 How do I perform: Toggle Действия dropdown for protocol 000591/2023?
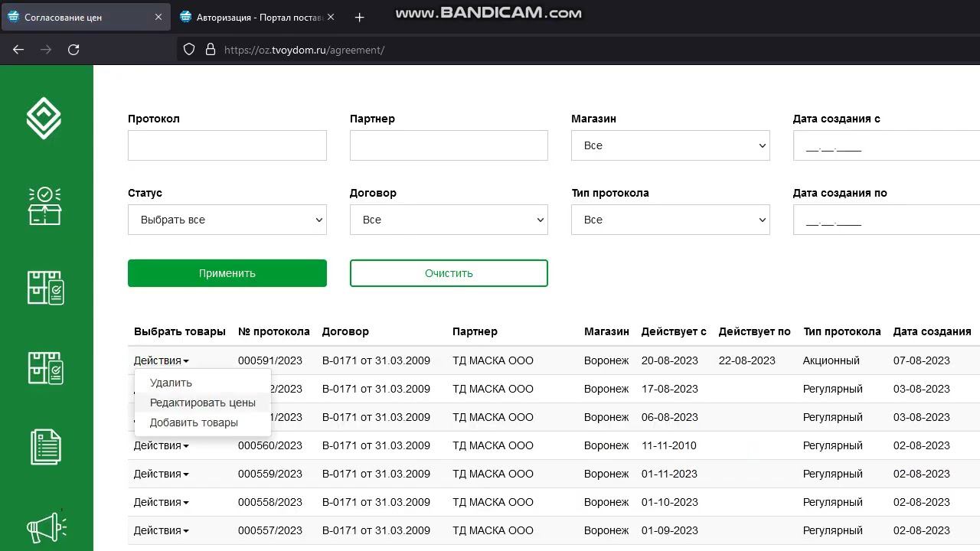coord(162,360)
